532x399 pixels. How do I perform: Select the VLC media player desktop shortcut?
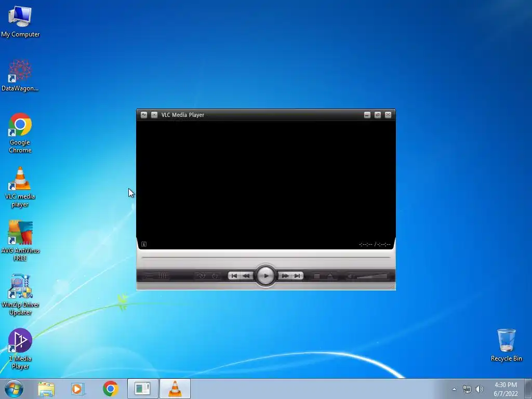click(20, 187)
